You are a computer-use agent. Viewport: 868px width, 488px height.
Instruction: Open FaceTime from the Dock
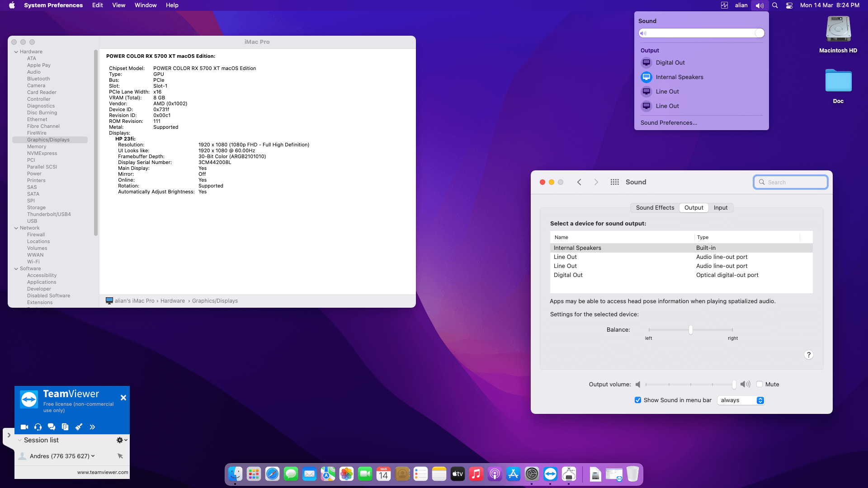[x=365, y=474]
